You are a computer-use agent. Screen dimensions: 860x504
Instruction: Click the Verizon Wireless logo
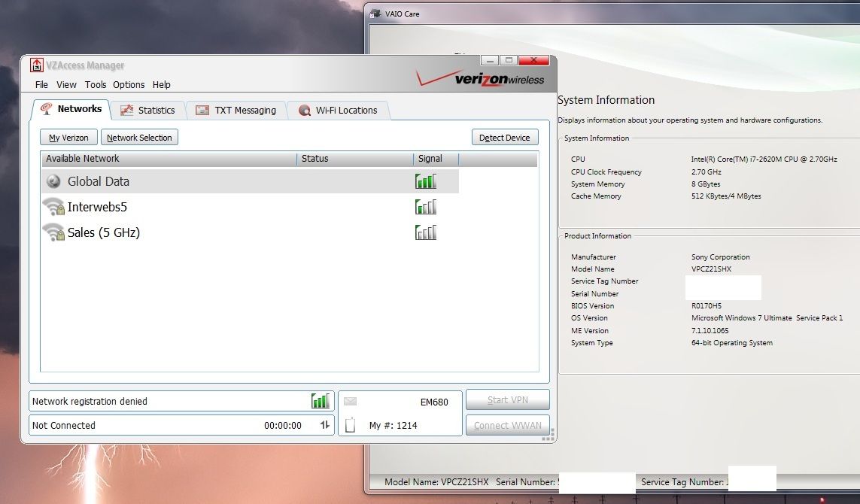click(x=481, y=78)
